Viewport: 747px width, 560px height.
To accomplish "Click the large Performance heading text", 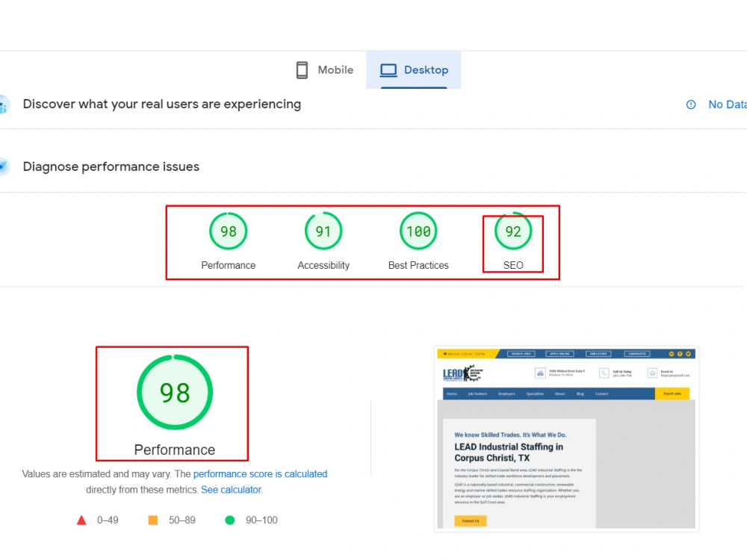I will [175, 449].
